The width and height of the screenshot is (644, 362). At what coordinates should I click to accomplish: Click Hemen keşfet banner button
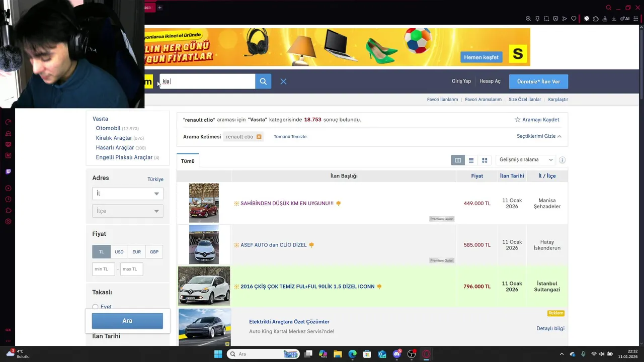click(x=481, y=57)
